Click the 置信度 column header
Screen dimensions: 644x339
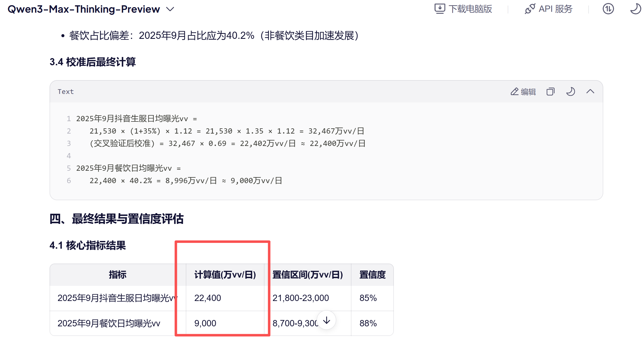372,275
